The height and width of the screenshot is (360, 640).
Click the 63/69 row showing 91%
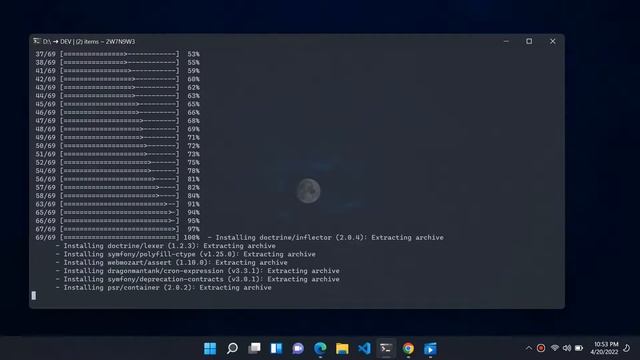pyautogui.click(x=118, y=204)
